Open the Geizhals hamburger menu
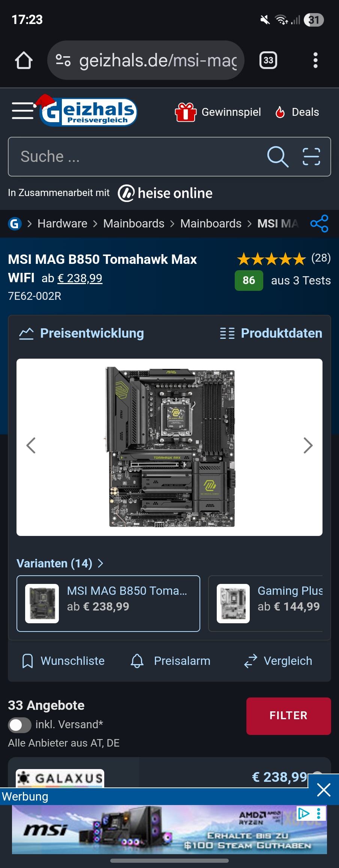339x868 pixels. click(x=22, y=111)
